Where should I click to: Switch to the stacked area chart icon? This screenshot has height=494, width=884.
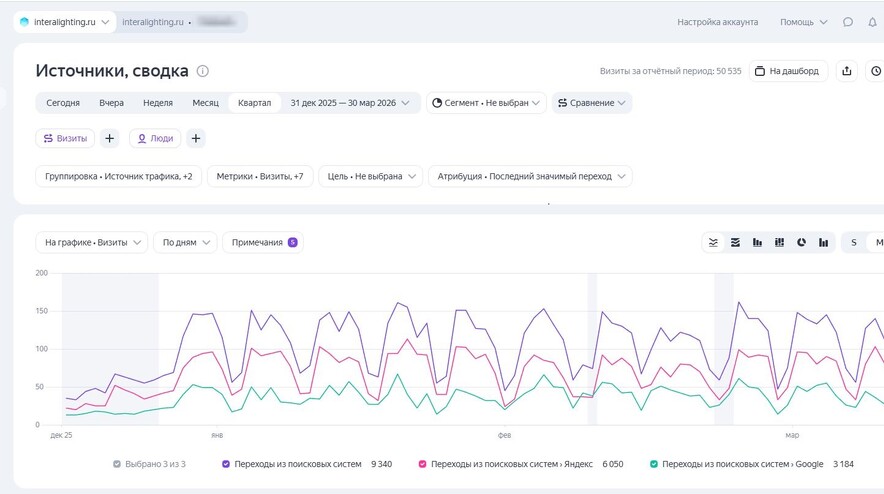(735, 242)
